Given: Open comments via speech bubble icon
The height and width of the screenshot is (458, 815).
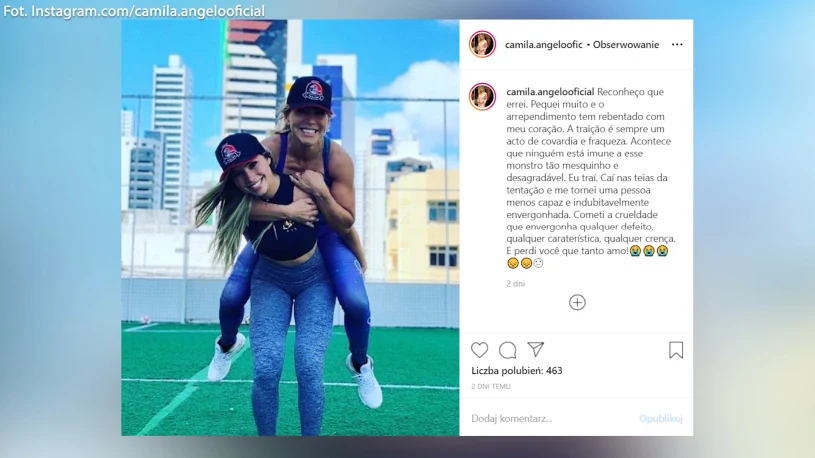Looking at the screenshot, I should click(508, 350).
